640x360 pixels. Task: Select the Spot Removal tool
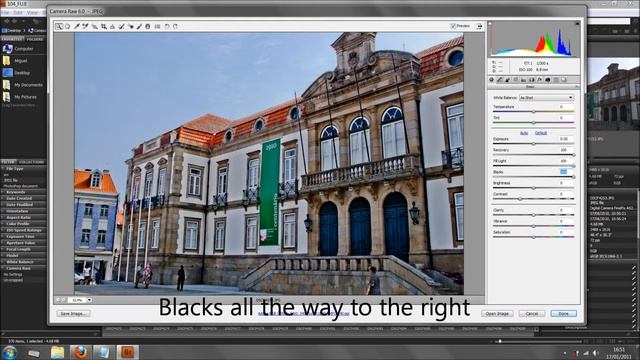(122, 27)
